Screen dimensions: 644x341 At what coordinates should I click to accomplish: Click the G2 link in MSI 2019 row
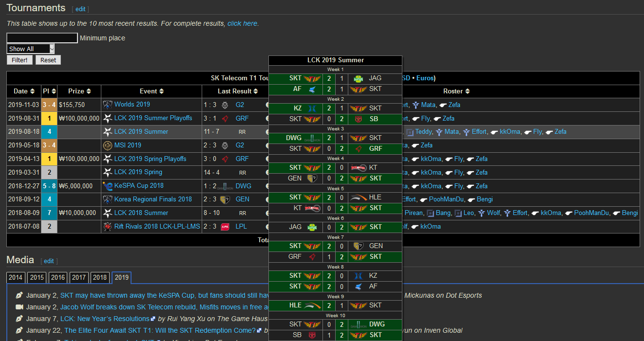tap(240, 145)
